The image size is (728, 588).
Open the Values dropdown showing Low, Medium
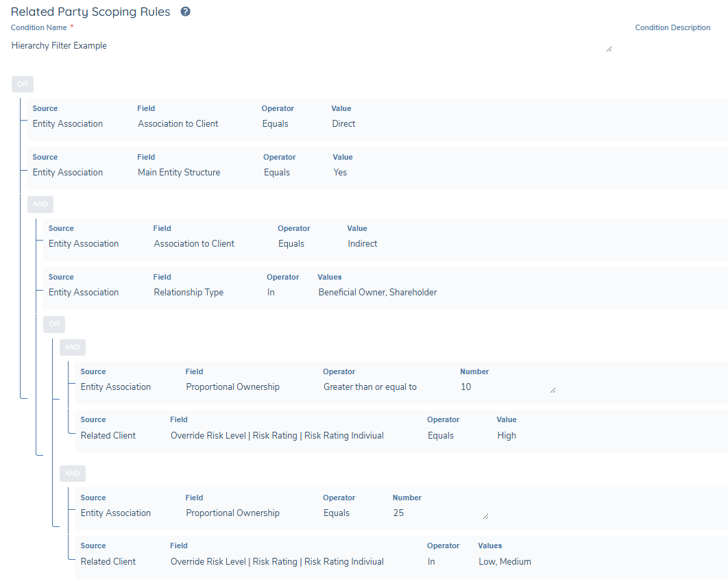(505, 561)
